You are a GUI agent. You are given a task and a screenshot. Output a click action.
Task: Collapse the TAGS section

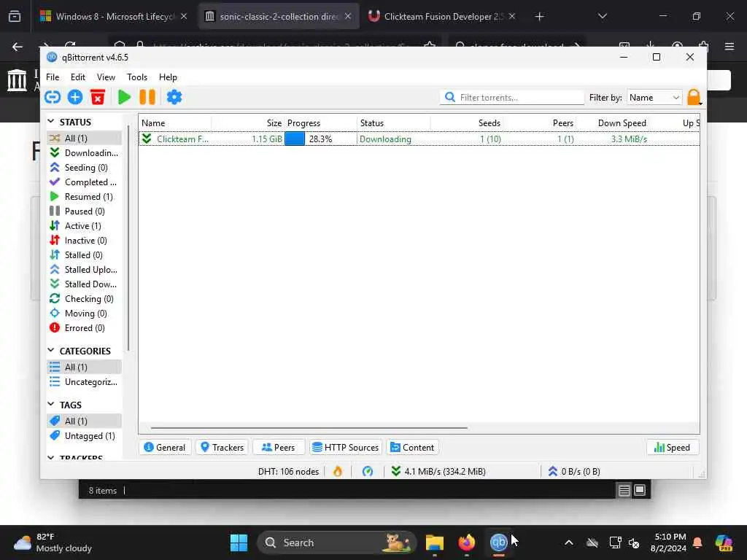[51, 404]
